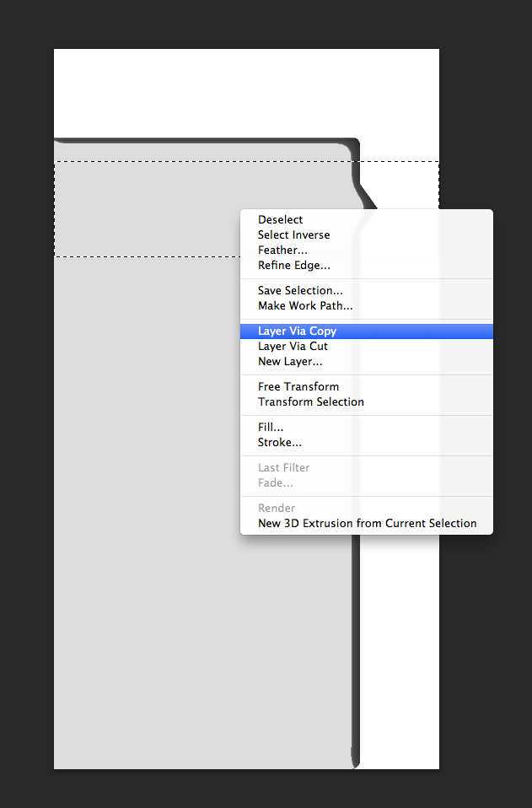Screen dimensions: 532x808
Task: Select Make Work Path... option
Action: point(367,305)
